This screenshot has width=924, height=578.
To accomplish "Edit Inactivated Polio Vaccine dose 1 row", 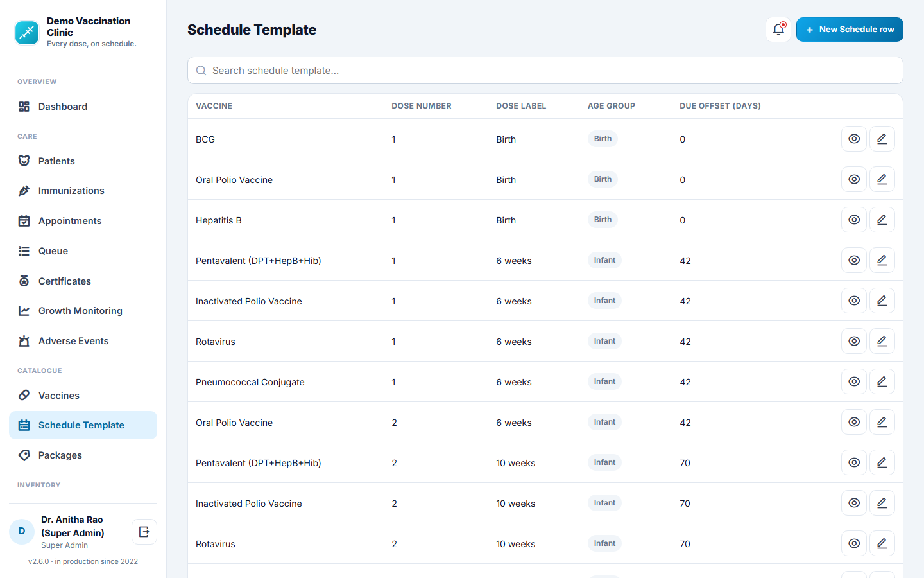I will click(x=882, y=301).
